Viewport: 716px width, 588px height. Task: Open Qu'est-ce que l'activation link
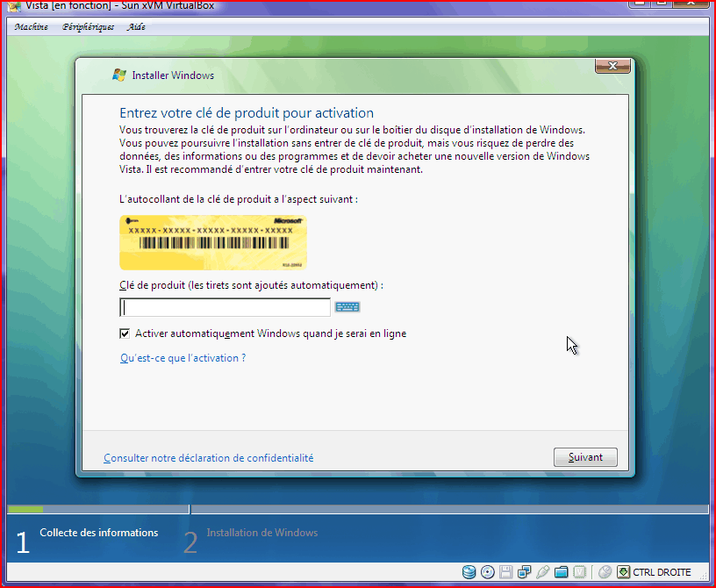point(183,358)
